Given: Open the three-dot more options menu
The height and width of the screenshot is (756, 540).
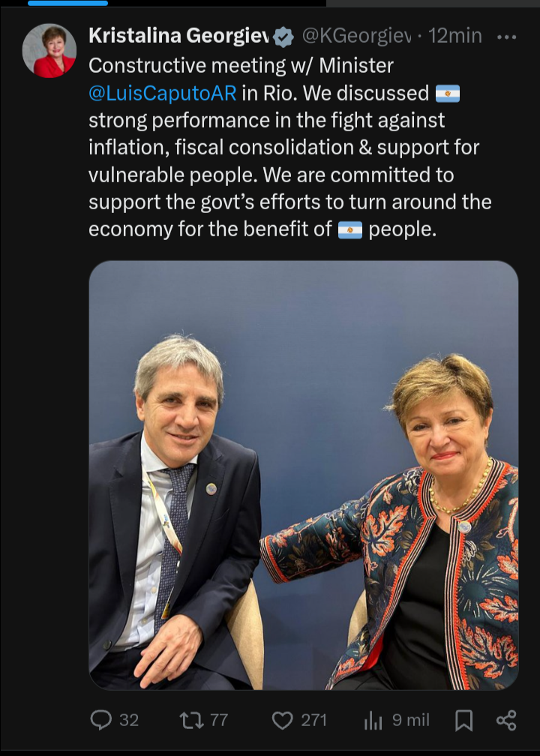Looking at the screenshot, I should (x=506, y=37).
